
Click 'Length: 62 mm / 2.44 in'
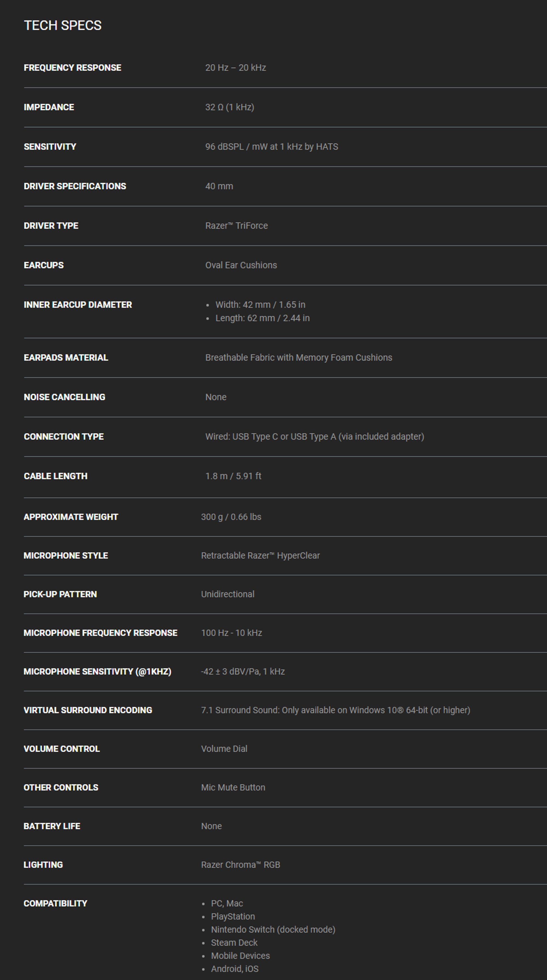tap(263, 318)
